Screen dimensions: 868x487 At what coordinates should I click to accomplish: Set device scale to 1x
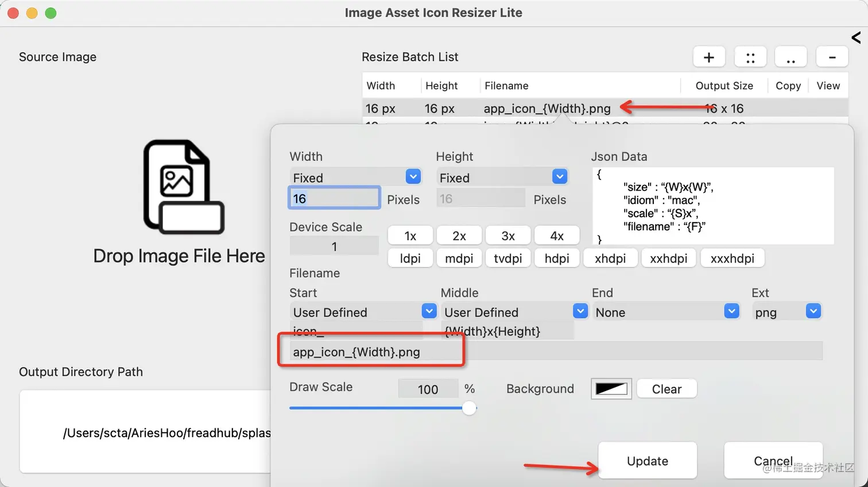410,235
